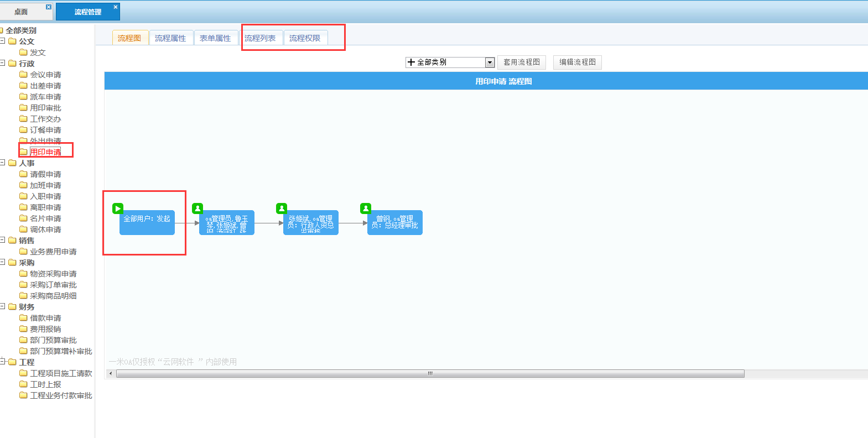Click the folder icon next to 会议申请
The width and height of the screenshot is (868, 438).
[23, 74]
